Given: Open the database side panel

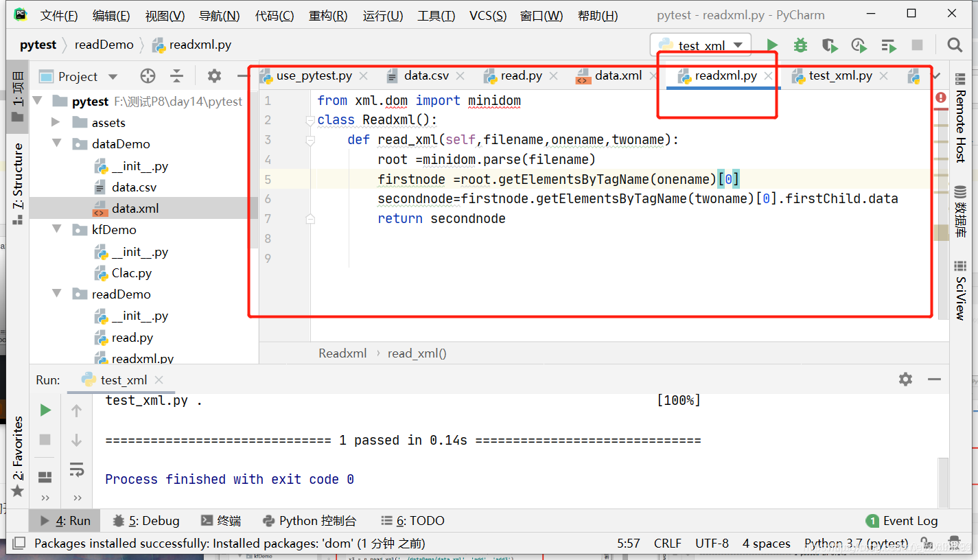Looking at the screenshot, I should click(x=961, y=213).
